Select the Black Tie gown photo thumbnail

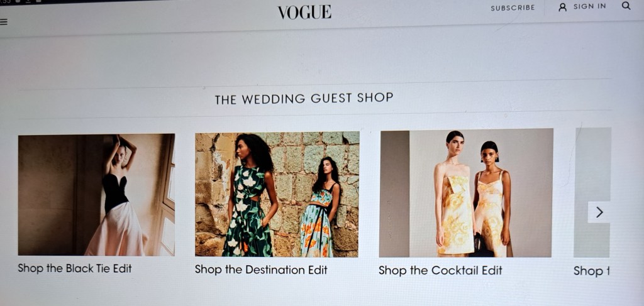point(96,194)
